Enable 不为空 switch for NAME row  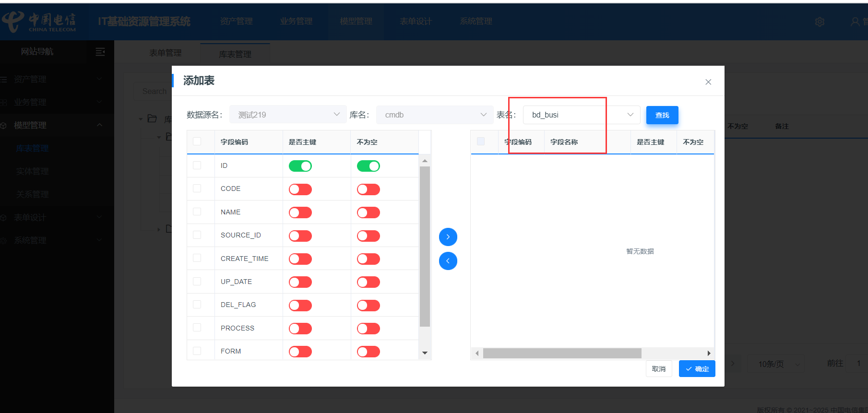369,212
